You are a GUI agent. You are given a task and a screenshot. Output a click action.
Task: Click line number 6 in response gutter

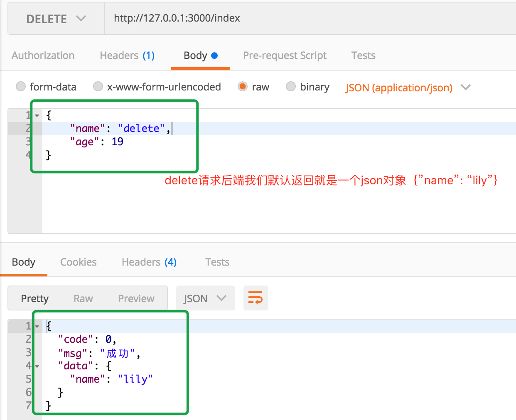click(x=28, y=393)
